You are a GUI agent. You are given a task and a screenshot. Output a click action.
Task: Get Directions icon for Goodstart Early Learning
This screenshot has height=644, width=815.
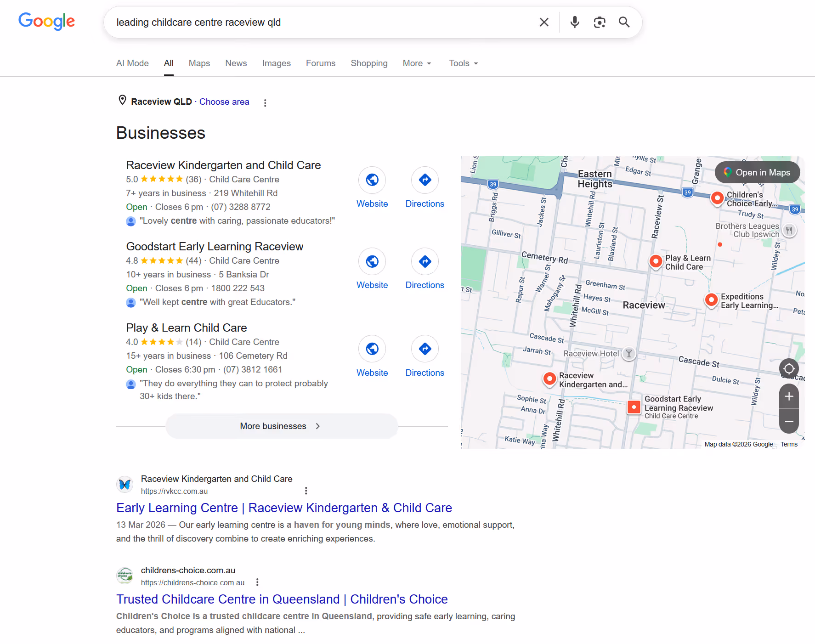(425, 261)
